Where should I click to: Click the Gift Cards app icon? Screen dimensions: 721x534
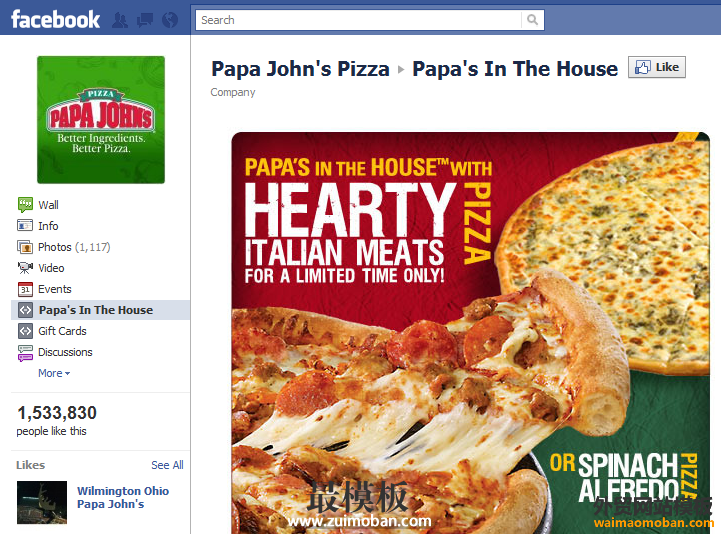click(25, 331)
